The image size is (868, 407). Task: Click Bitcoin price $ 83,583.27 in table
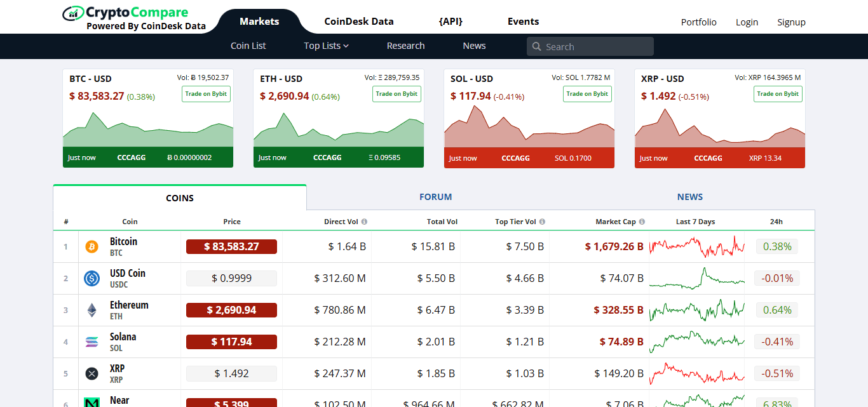point(231,246)
